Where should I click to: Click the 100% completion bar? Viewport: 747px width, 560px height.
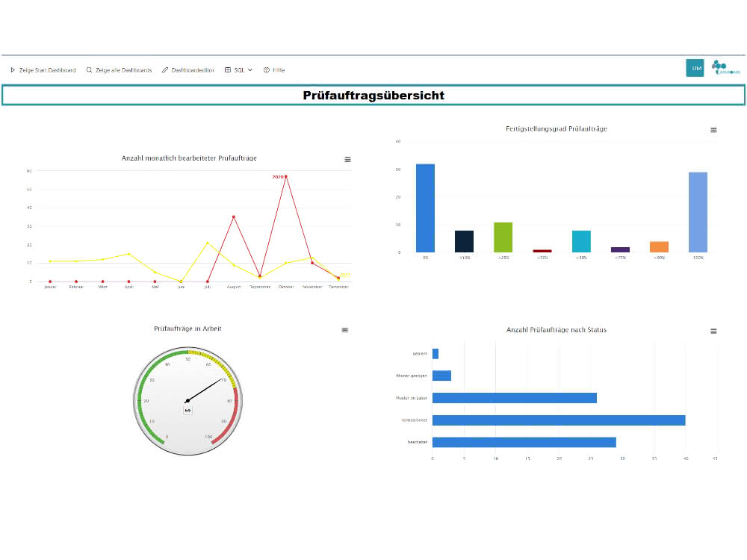(698, 212)
